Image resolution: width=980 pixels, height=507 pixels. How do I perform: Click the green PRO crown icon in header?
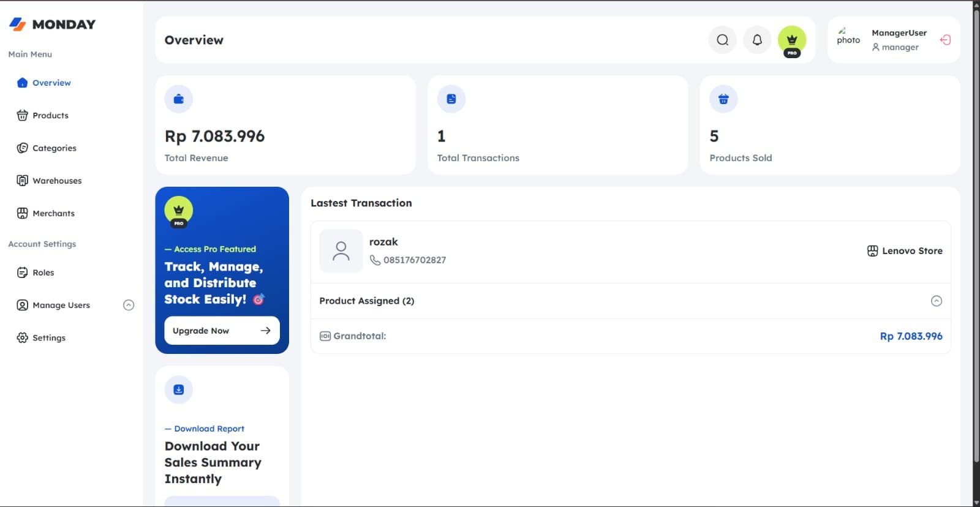[792, 40]
